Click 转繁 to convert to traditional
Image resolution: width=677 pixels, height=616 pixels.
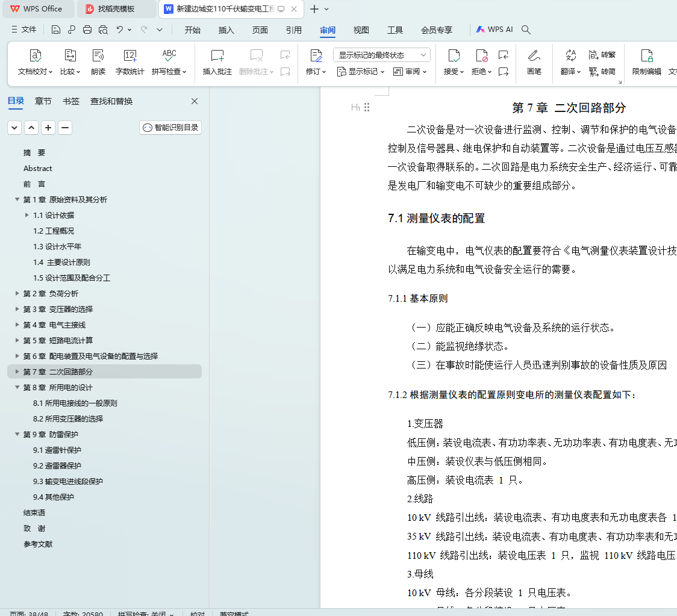coord(602,55)
